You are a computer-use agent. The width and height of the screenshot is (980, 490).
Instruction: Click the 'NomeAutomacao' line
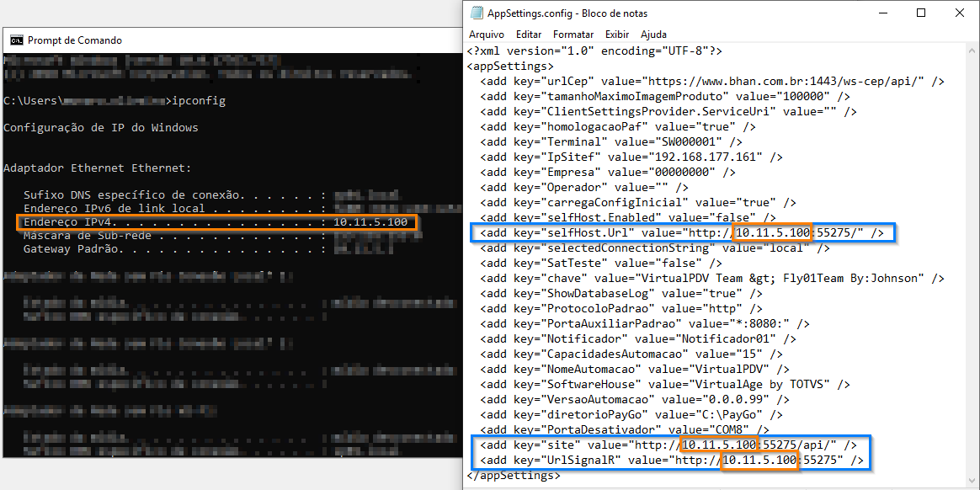pos(634,370)
